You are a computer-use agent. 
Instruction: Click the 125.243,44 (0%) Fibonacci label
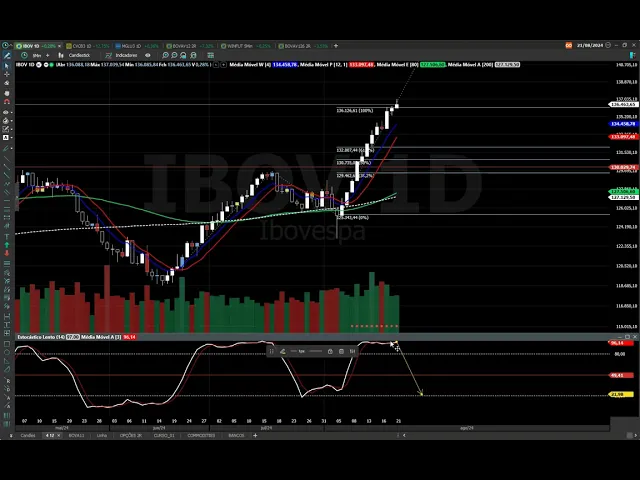point(352,218)
